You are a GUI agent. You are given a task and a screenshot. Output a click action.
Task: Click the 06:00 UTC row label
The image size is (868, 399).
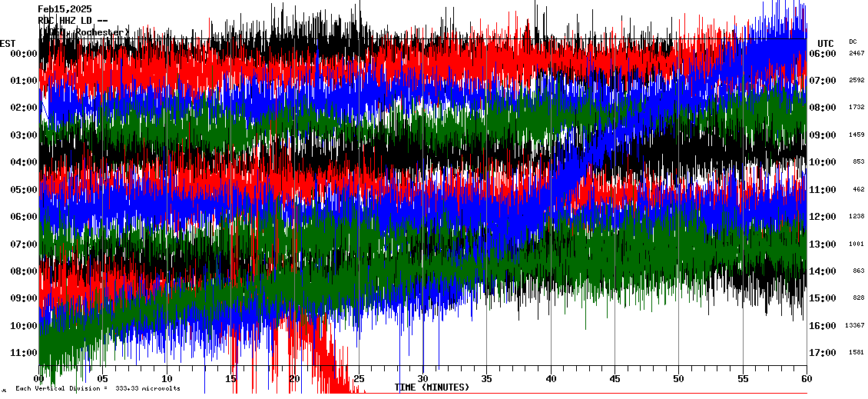[822, 54]
